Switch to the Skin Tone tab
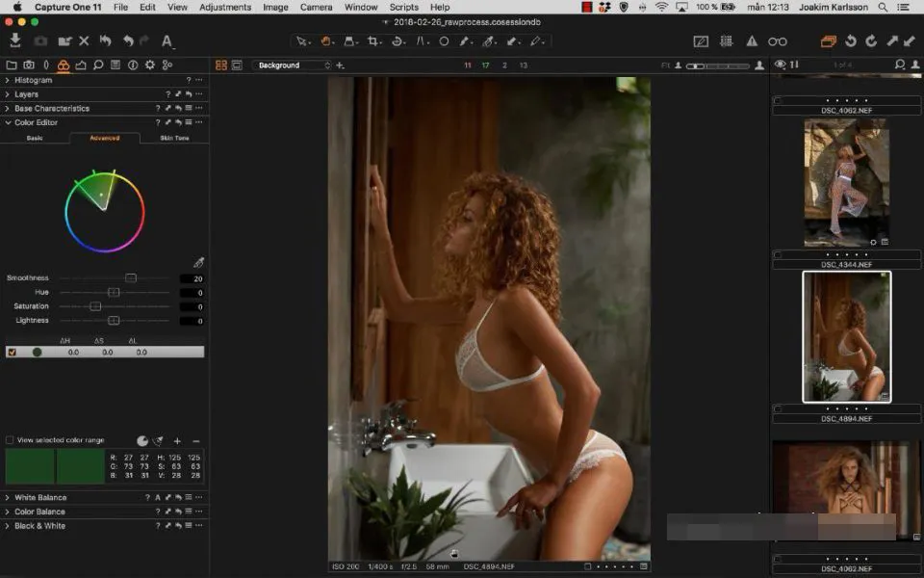 (x=174, y=138)
